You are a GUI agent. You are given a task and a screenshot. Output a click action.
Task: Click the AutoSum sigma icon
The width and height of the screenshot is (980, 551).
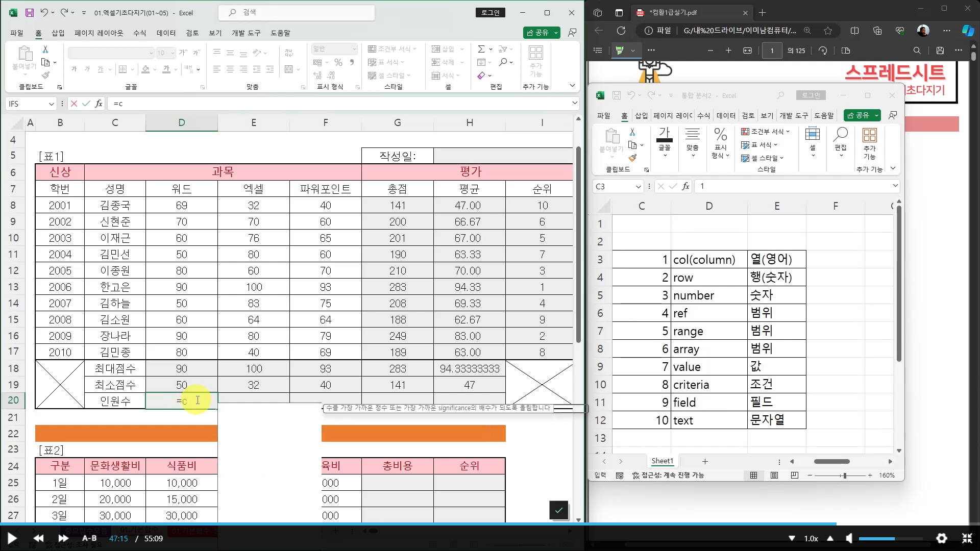(481, 49)
